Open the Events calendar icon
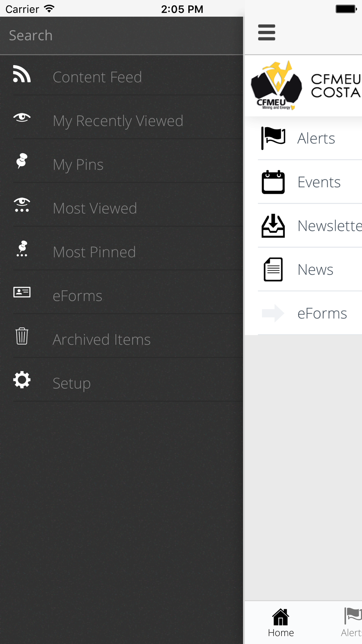Viewport: 362px width, 644px height. coord(273,182)
